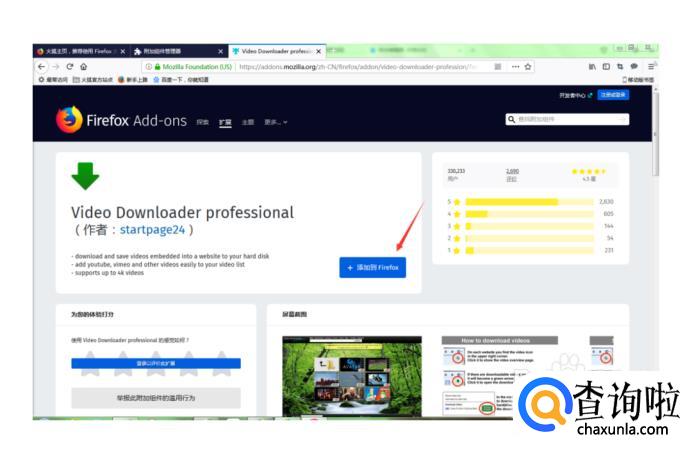Click the browser forward arrow

(56, 67)
